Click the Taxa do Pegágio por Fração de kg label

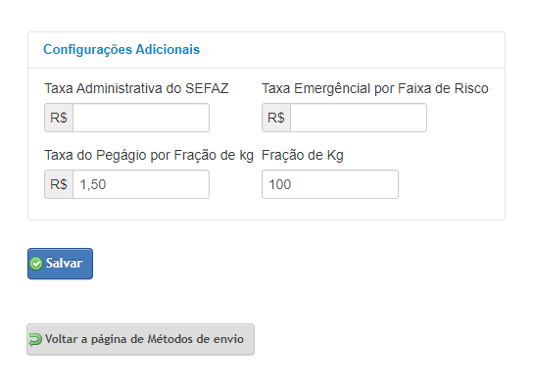(x=149, y=155)
